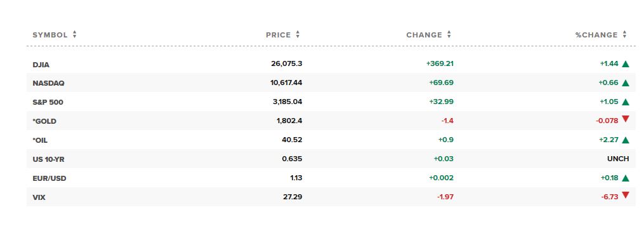Click the %CHANGE column header label

click(x=596, y=35)
